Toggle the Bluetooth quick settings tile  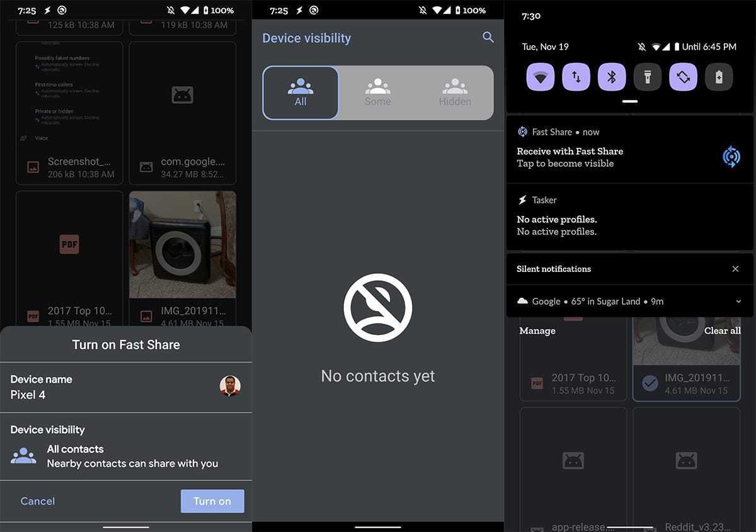[x=611, y=77]
